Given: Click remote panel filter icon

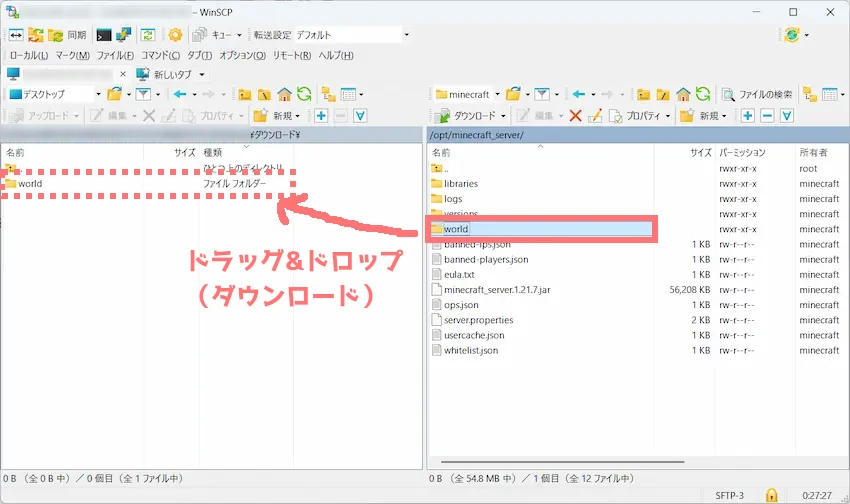Looking at the screenshot, I should point(542,94).
